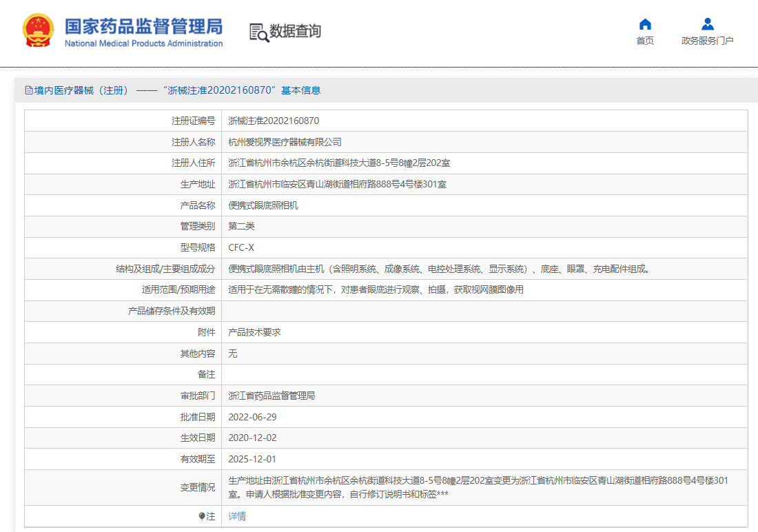Image resolution: width=758 pixels, height=532 pixels.
Task: Click the 注册证编号 row label
Action: coord(194,121)
